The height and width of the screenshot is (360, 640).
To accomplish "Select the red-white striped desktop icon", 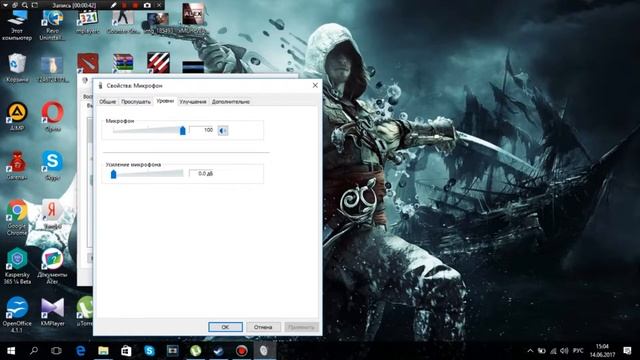I will point(158,63).
